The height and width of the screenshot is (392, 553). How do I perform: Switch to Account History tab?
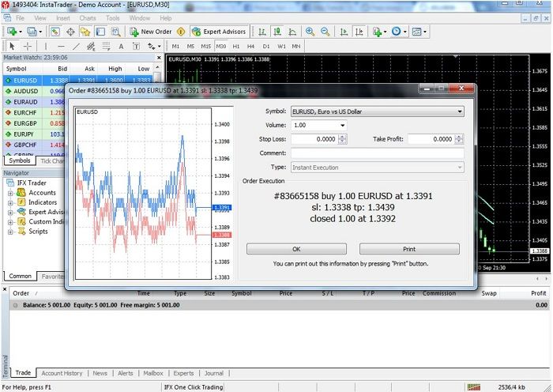(x=62, y=373)
